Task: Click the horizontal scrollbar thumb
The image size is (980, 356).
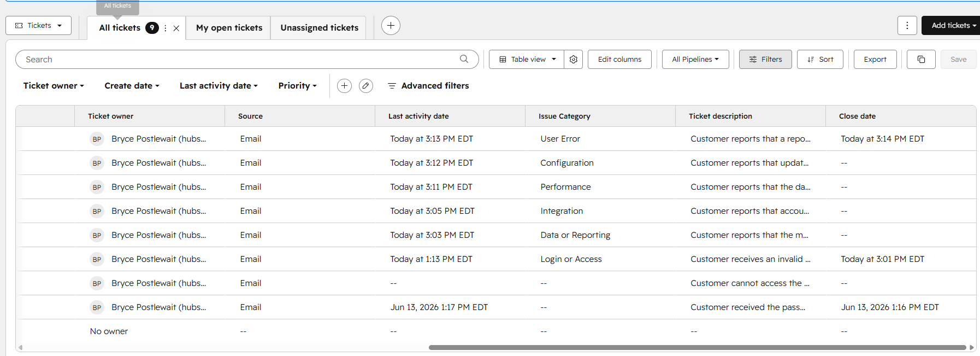Action: tap(697, 347)
